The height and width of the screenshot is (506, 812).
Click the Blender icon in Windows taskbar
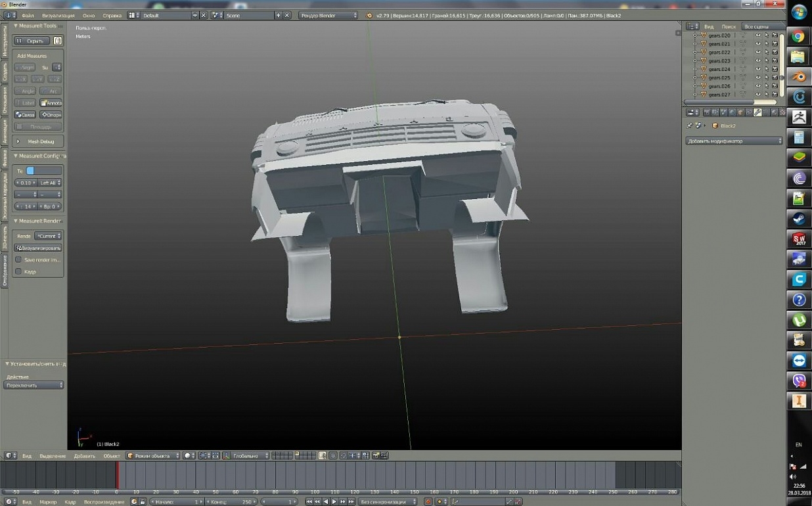click(799, 77)
